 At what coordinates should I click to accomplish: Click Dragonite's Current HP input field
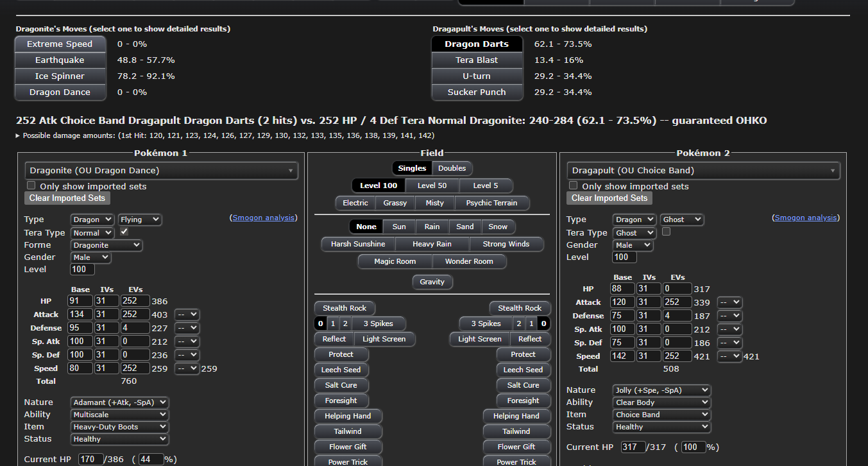point(91,460)
